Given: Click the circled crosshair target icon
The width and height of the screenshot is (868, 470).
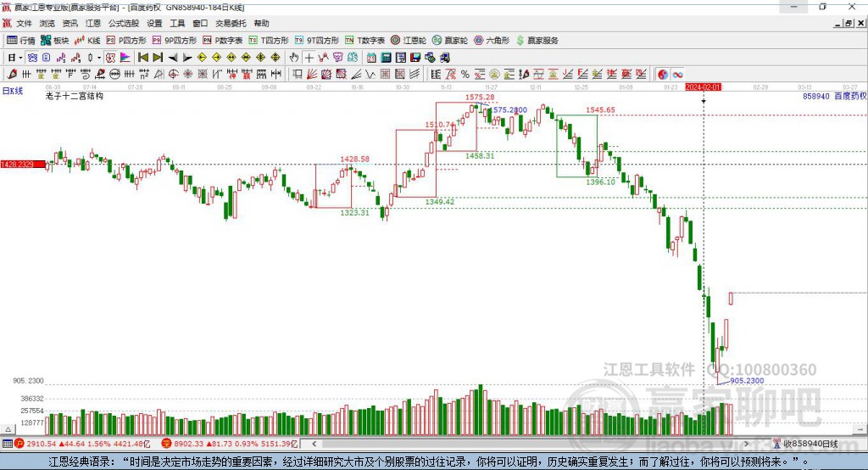Looking at the screenshot, I should point(173,75).
